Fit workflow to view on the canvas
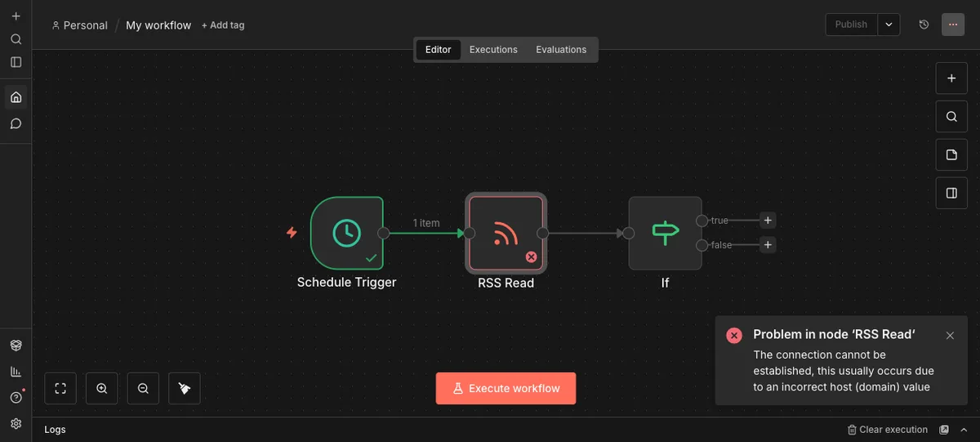 coord(60,389)
